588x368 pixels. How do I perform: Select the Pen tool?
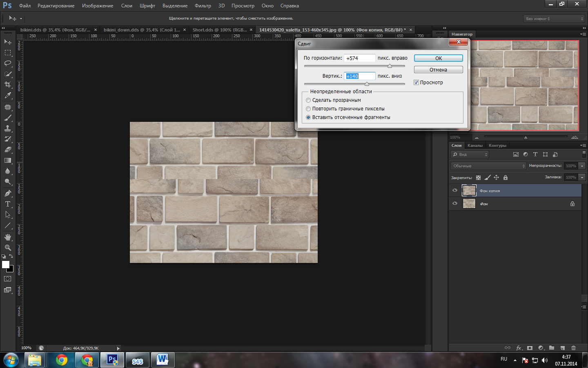[x=8, y=193]
